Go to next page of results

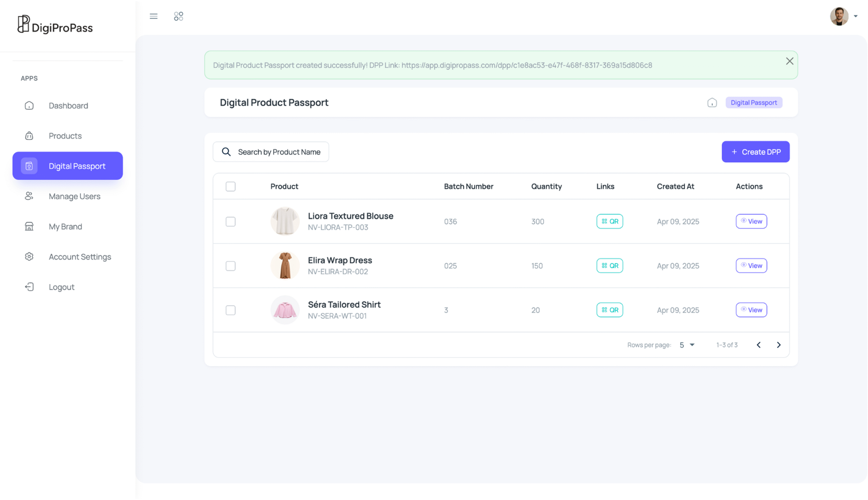click(x=778, y=345)
